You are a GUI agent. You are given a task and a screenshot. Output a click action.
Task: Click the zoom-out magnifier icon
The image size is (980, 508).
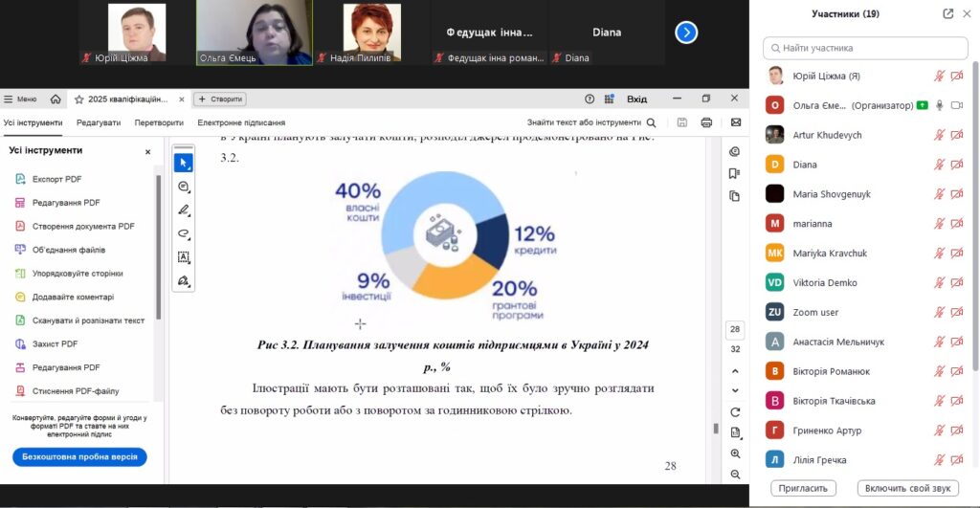point(735,475)
